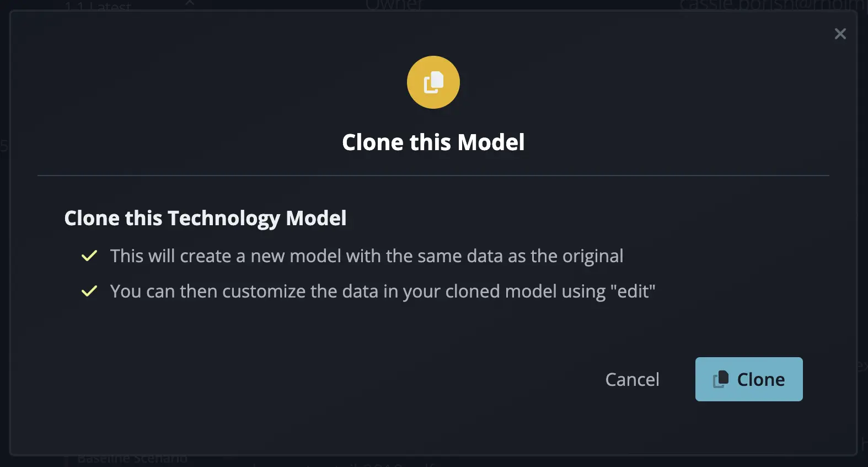
Task: Click the Clone this Model title
Action: tap(433, 142)
